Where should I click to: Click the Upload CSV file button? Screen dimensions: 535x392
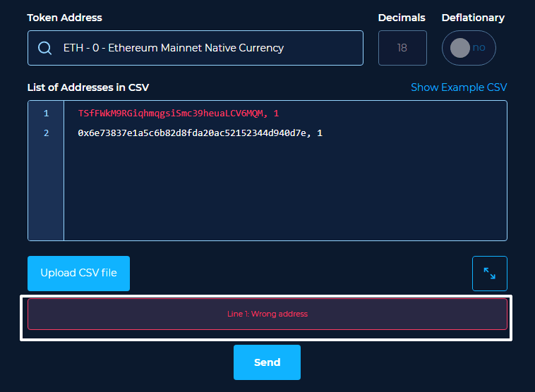(78, 274)
